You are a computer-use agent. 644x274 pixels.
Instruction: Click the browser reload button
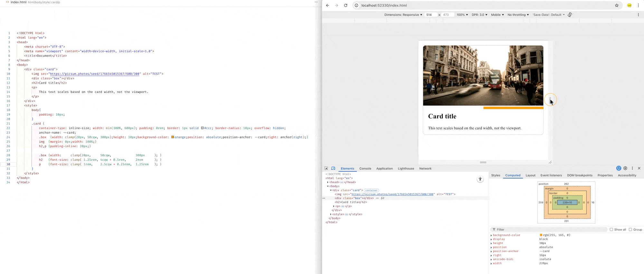coord(346,5)
